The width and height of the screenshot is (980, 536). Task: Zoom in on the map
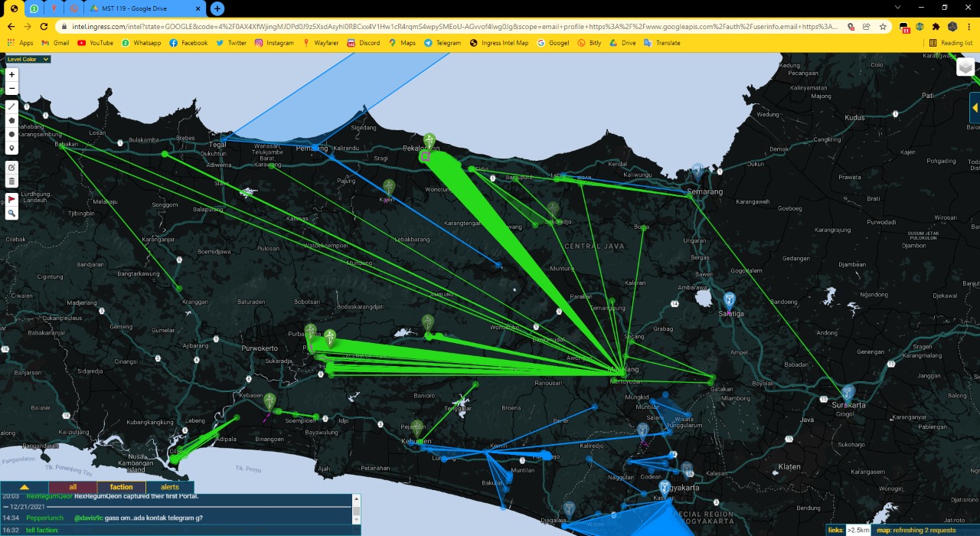click(11, 75)
